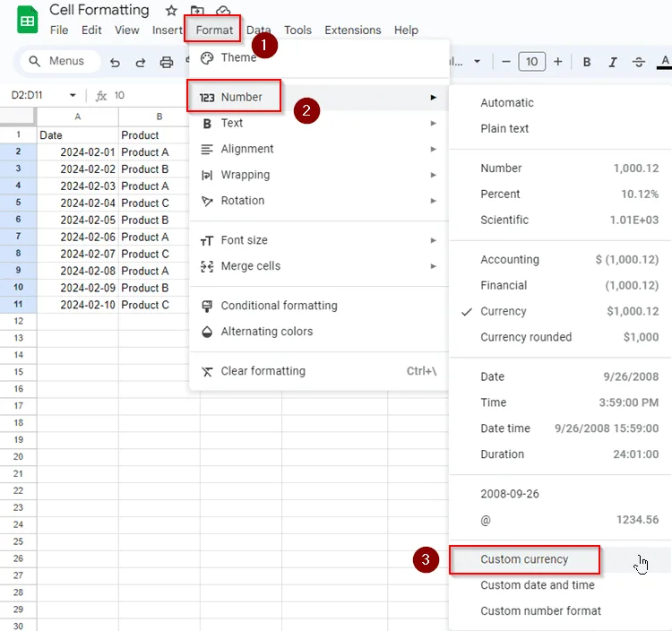Select the Time format

click(x=561, y=402)
